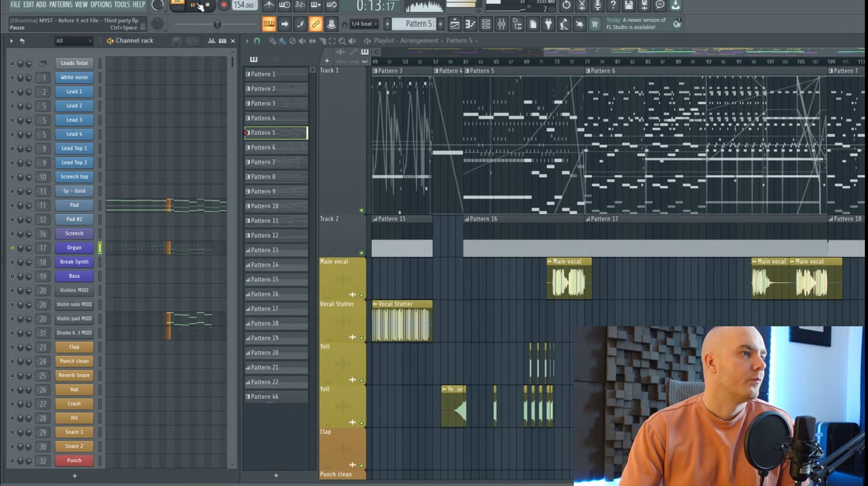Image resolution: width=868 pixels, height=486 pixels.
Task: Select the playlist zoom magnifier tool
Action: (342, 41)
